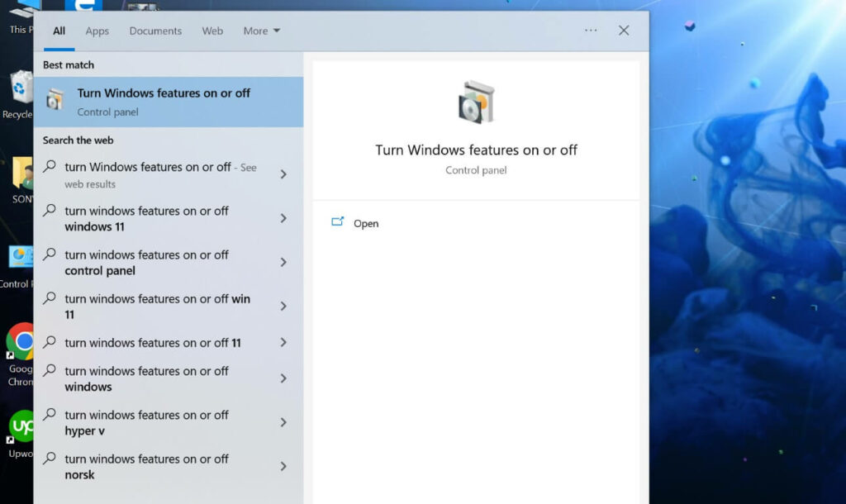Click search magnifier icon beside 'windows 11'
Screen dimensions: 846x504
coord(50,211)
